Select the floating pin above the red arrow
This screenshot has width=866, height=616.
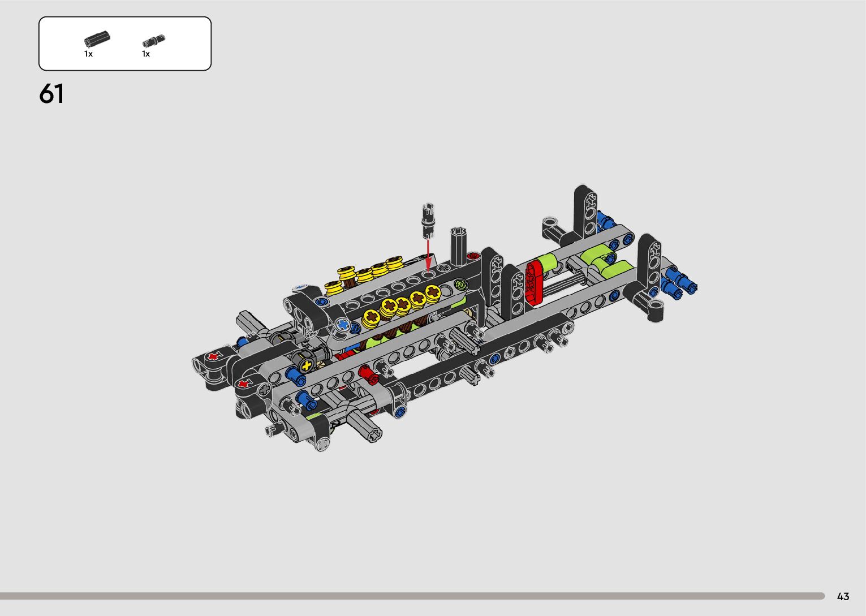[428, 219]
